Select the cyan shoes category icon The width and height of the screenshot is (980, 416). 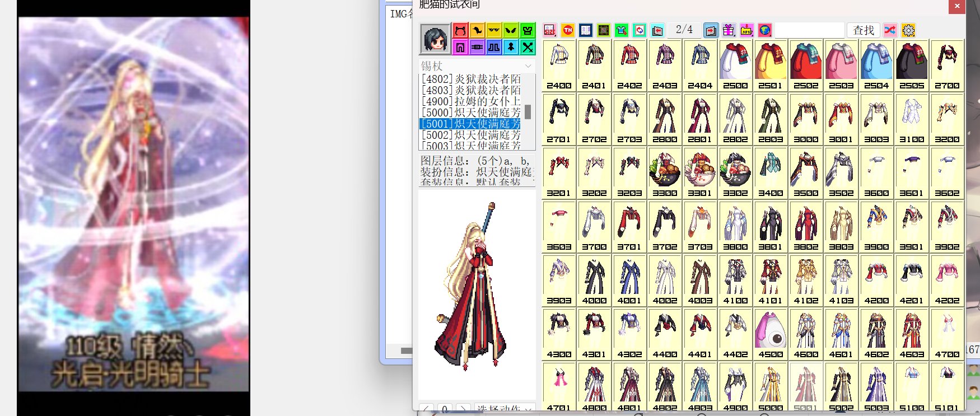pyautogui.click(x=511, y=47)
